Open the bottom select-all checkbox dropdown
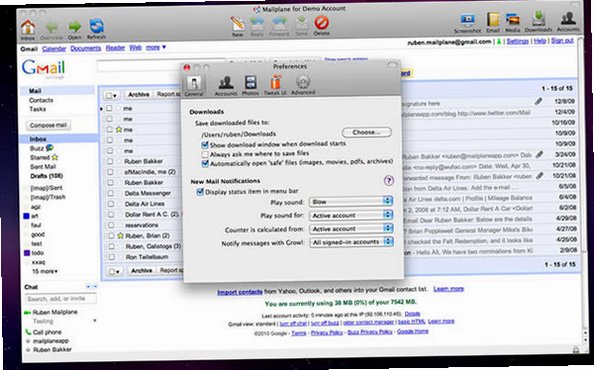Image resolution: width=594 pixels, height=370 pixels. point(114,272)
